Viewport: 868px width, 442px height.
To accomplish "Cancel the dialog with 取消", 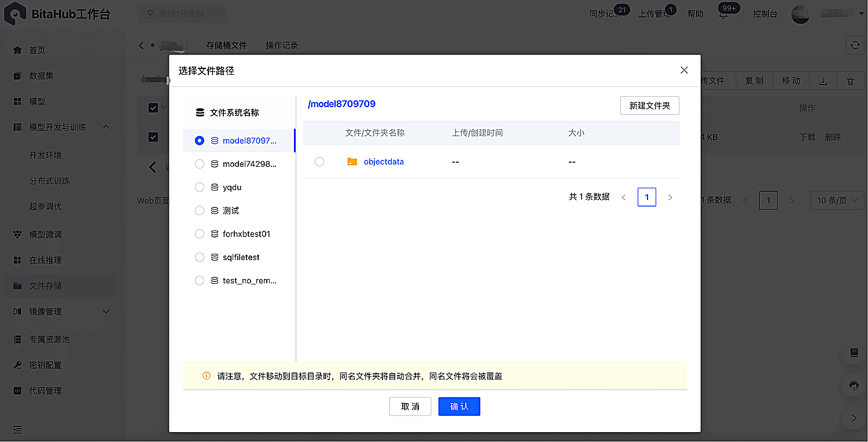I will coord(410,407).
